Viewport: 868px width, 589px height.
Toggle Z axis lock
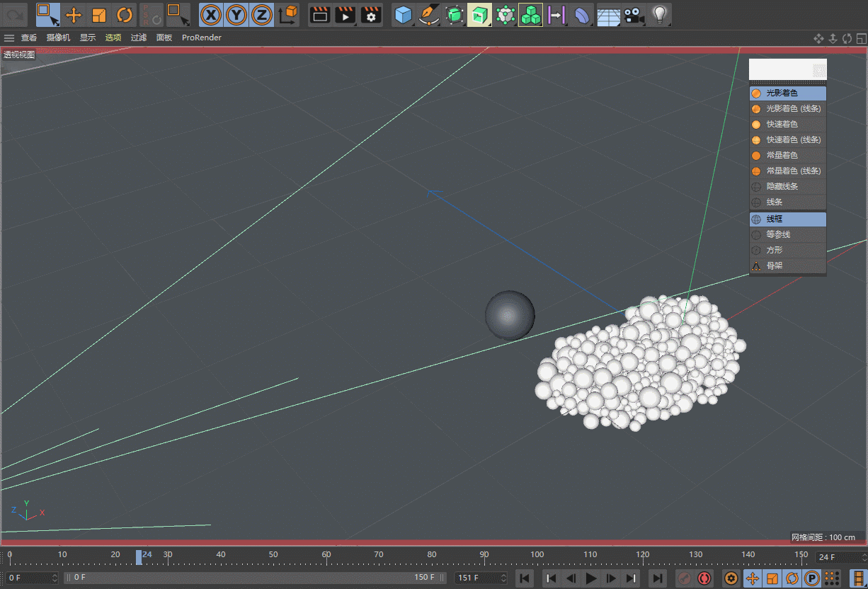coord(262,14)
